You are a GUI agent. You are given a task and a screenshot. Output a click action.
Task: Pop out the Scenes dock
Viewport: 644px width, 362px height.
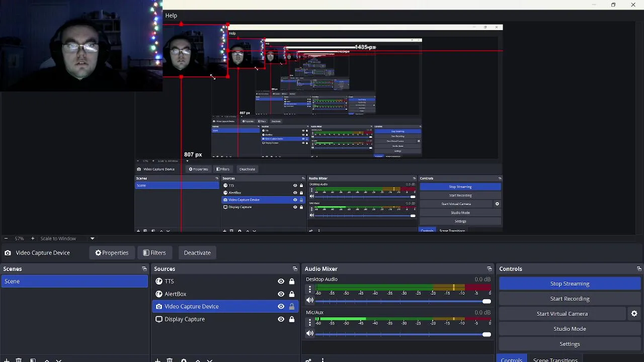coord(144,269)
